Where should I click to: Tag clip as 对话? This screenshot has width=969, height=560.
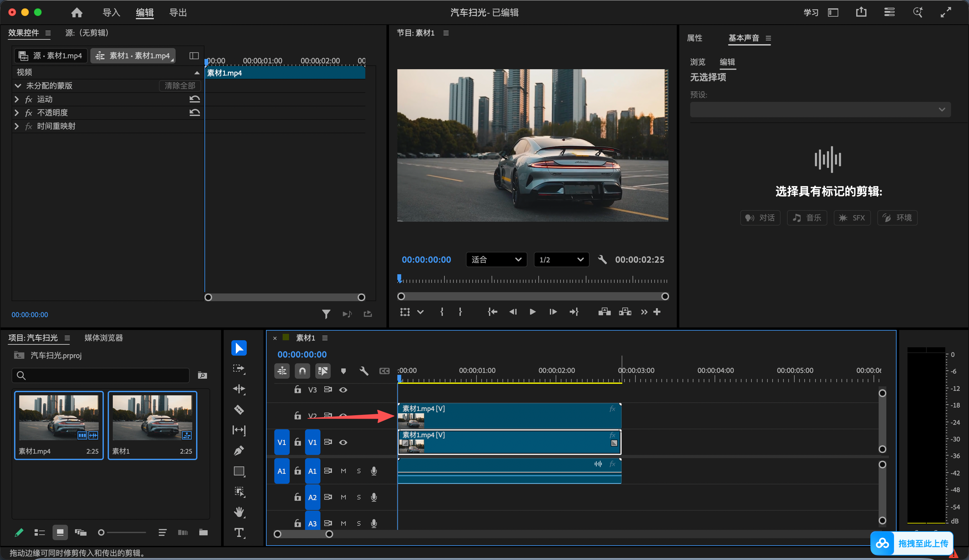pos(760,218)
